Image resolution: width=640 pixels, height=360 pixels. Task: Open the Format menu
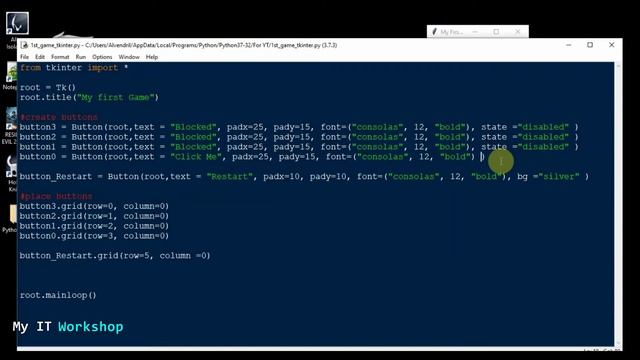60,57
